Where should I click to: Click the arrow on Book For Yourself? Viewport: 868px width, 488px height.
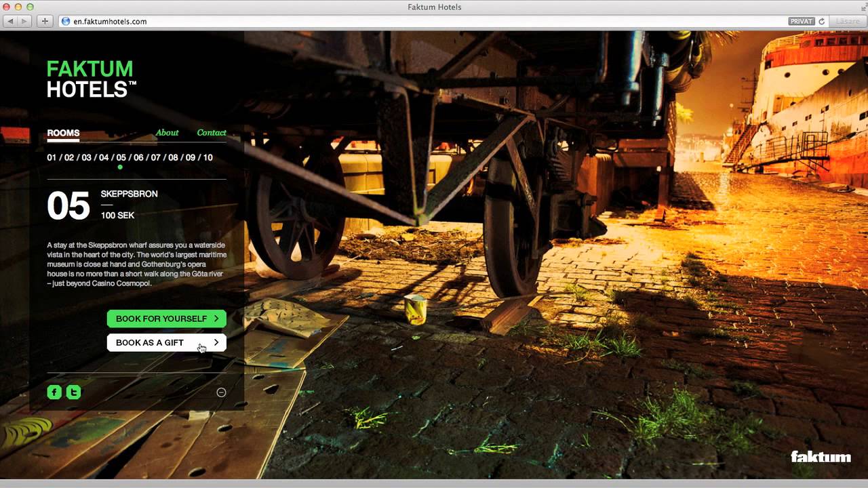216,318
